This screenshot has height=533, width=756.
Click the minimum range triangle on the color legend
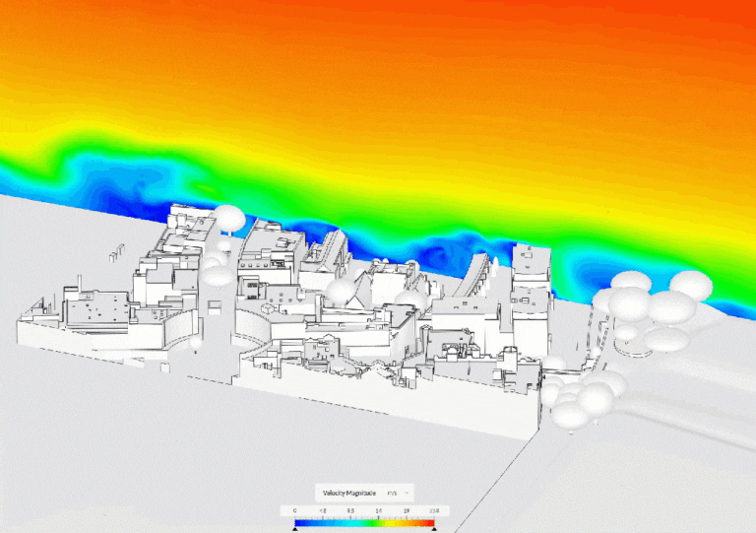[295, 529]
